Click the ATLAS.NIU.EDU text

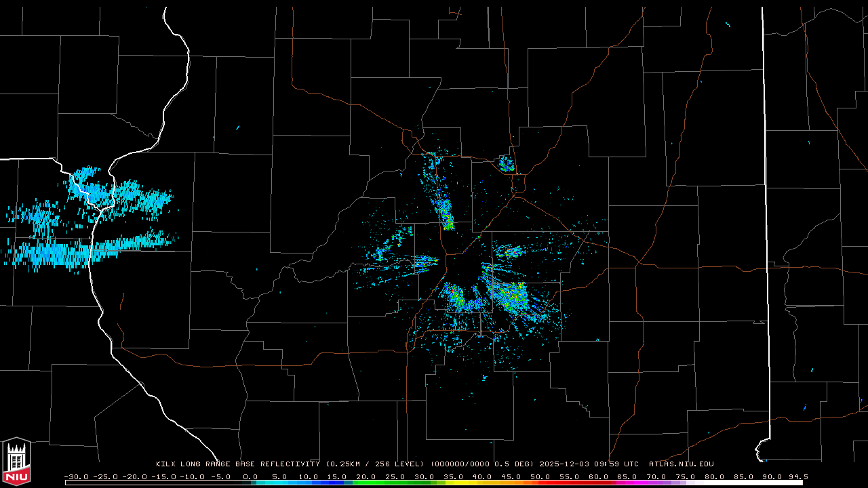pos(681,464)
